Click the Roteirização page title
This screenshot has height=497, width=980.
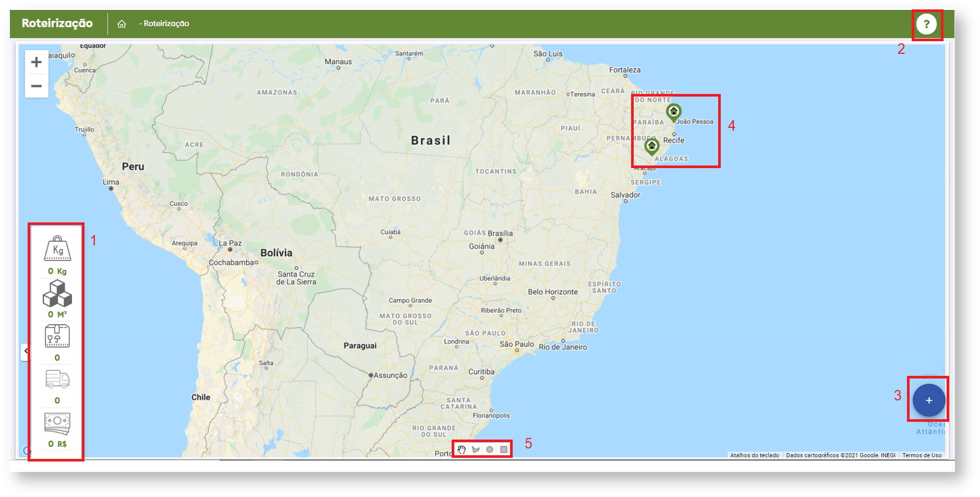coord(57,23)
